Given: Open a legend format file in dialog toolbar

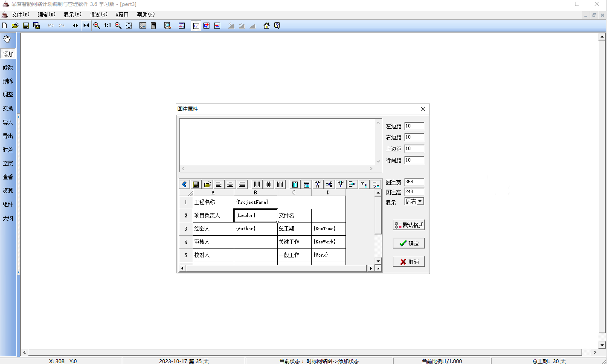Looking at the screenshot, I should [x=207, y=184].
